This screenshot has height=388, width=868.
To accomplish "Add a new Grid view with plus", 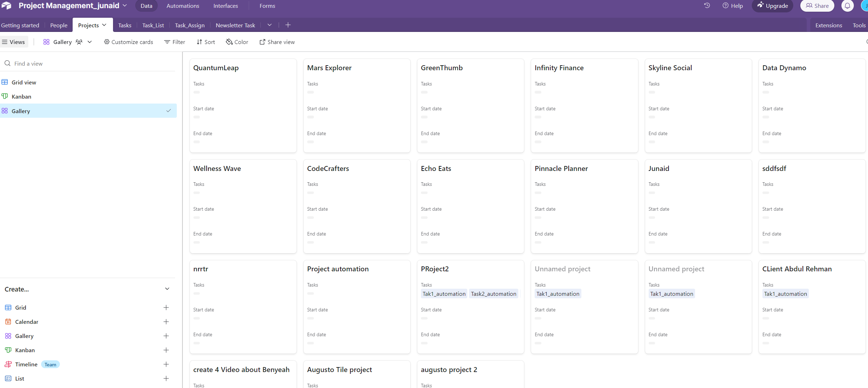I will (x=166, y=307).
